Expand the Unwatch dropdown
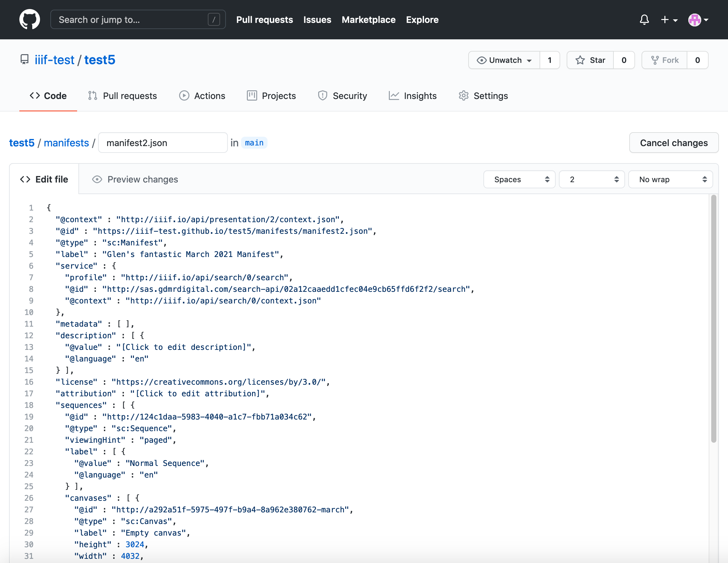The height and width of the screenshot is (563, 728). coord(504,60)
